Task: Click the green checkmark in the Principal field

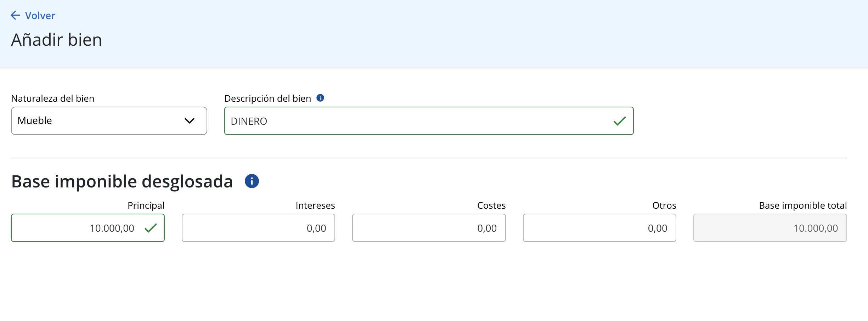Action: [151, 228]
